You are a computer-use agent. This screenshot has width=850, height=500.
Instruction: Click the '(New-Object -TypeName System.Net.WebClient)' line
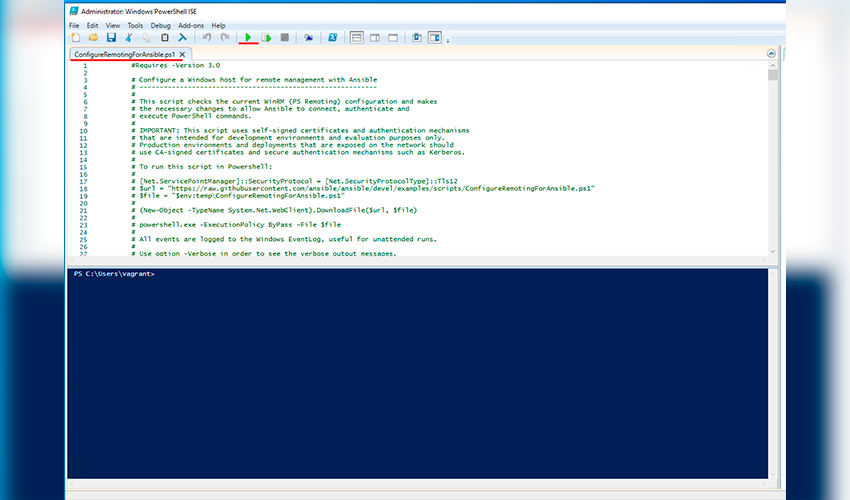(274, 210)
